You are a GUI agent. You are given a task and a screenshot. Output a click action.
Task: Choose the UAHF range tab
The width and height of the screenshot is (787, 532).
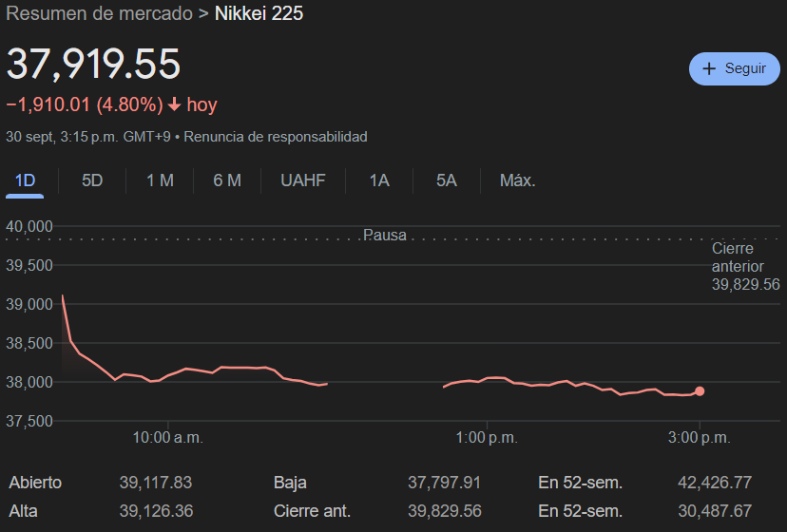point(303,180)
